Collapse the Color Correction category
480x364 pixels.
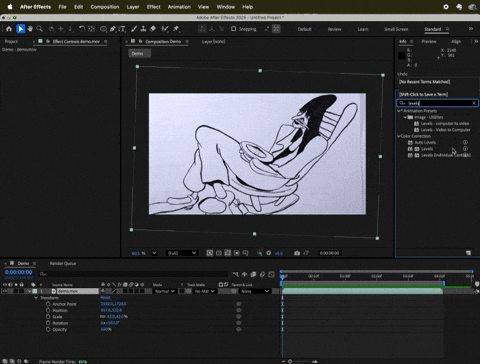tap(399, 136)
